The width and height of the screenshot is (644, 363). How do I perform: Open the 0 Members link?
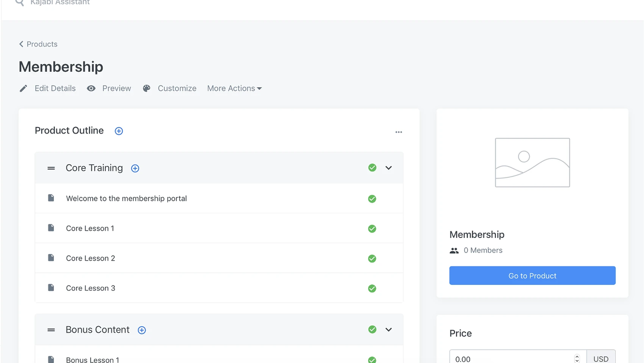(483, 250)
